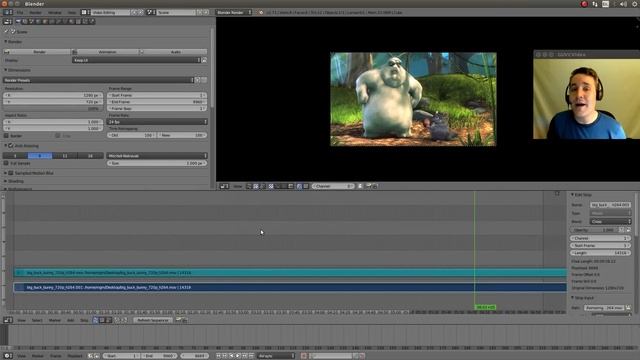Enable the Sampled Motion Blur checkbox
This screenshot has width=640, height=360.
click(11, 173)
